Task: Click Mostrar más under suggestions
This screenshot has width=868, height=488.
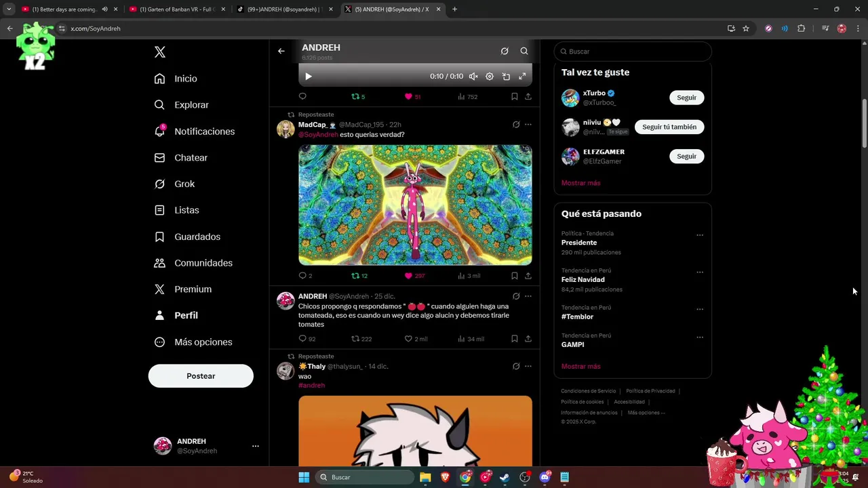Action: [580, 183]
